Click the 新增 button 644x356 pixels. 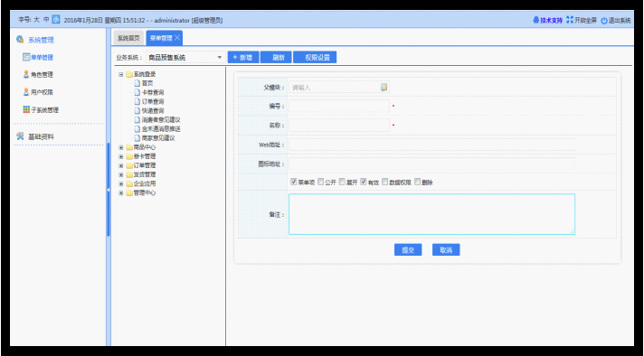[243, 58]
